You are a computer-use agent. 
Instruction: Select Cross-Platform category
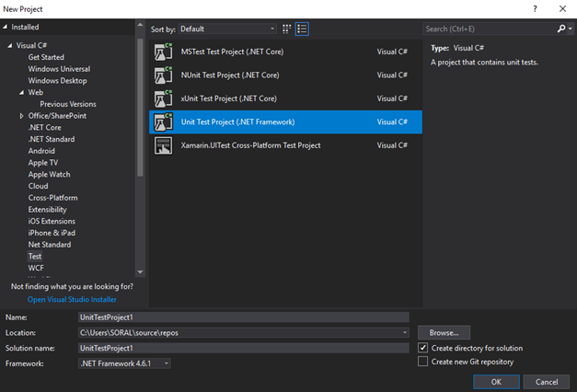point(53,198)
